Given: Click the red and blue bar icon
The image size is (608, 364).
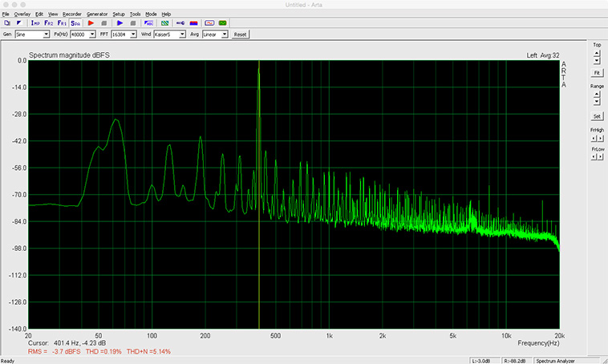Looking at the screenshot, I should [193, 23].
